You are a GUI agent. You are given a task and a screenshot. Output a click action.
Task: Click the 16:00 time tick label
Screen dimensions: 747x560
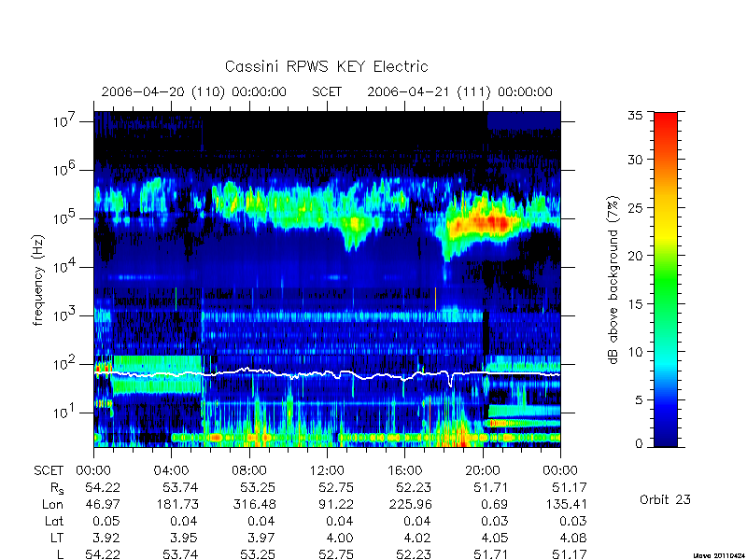[x=404, y=470]
